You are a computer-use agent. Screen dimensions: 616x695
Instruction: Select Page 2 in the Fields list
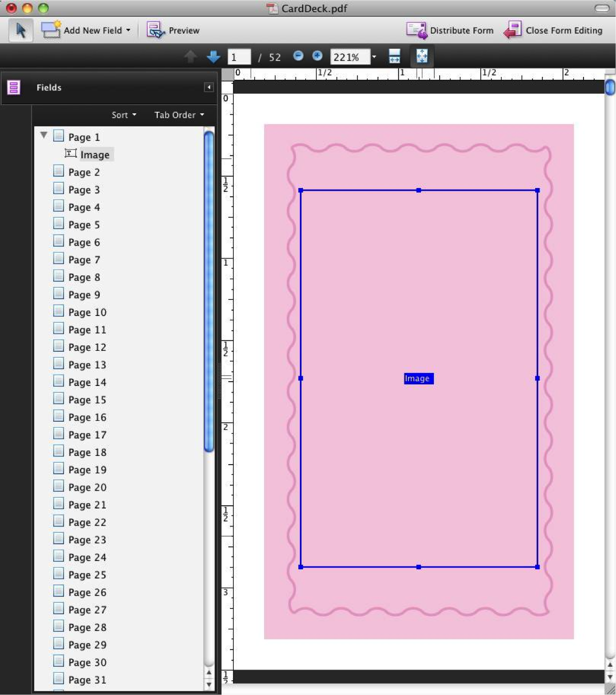(84, 172)
